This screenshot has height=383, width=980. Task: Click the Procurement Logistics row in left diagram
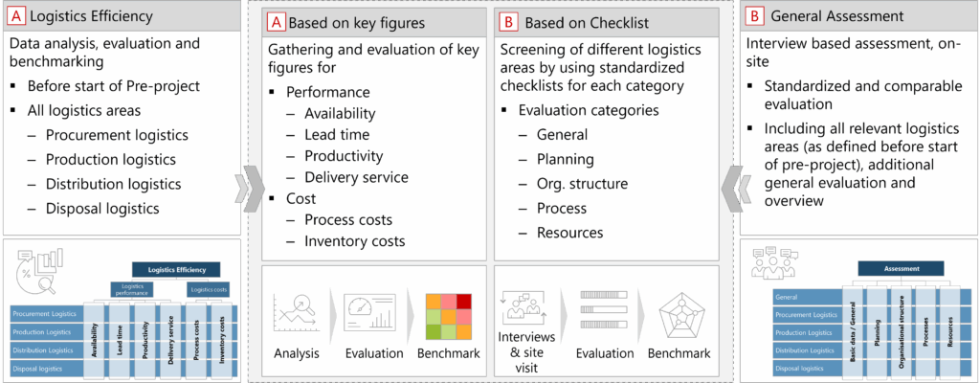pyautogui.click(x=47, y=312)
